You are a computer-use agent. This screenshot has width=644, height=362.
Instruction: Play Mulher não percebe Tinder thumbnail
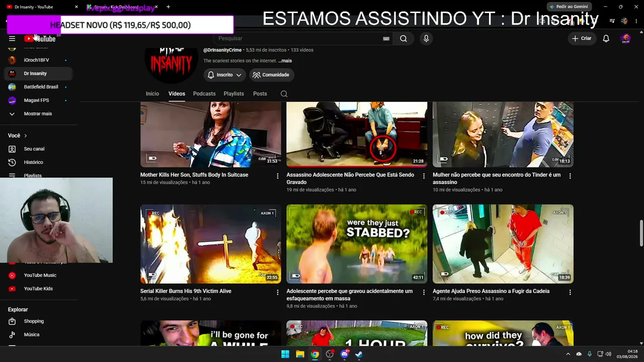503,134
